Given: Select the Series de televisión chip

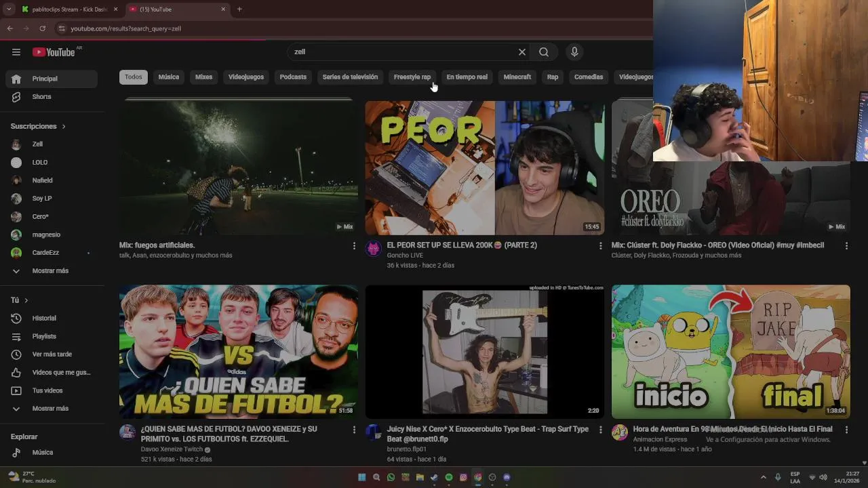Looking at the screenshot, I should pyautogui.click(x=350, y=77).
